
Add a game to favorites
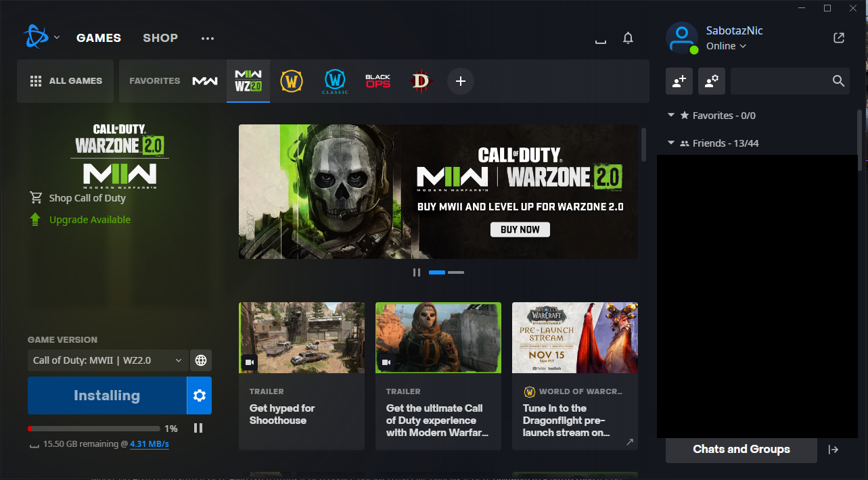[461, 81]
